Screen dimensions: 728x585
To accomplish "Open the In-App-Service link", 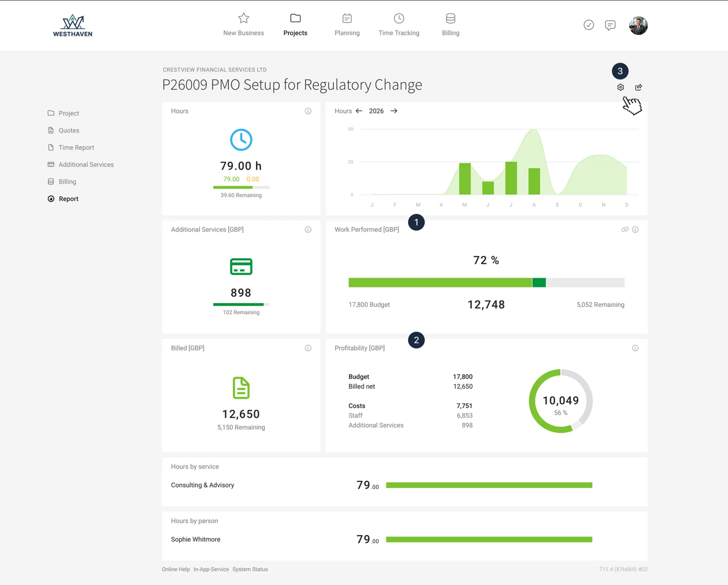I will coord(211,569).
